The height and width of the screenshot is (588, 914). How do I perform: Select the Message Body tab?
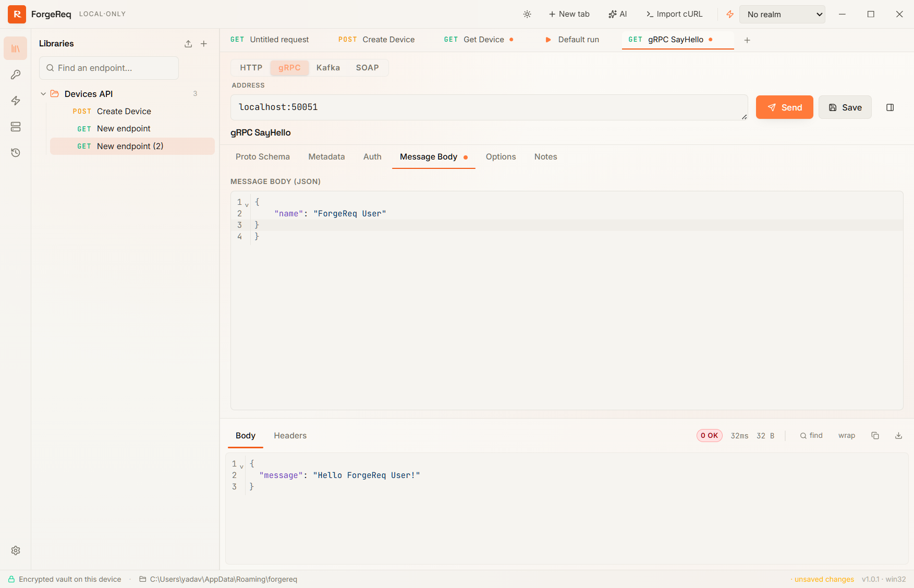click(x=433, y=157)
